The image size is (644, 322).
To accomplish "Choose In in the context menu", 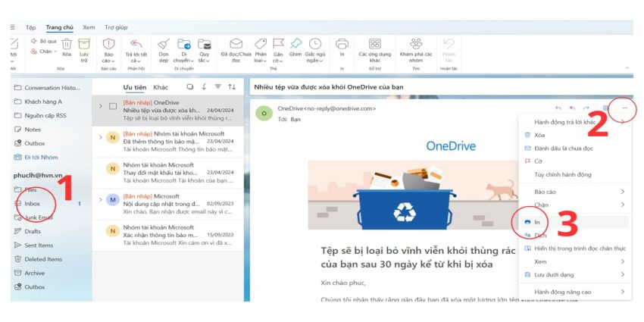I will click(x=575, y=222).
